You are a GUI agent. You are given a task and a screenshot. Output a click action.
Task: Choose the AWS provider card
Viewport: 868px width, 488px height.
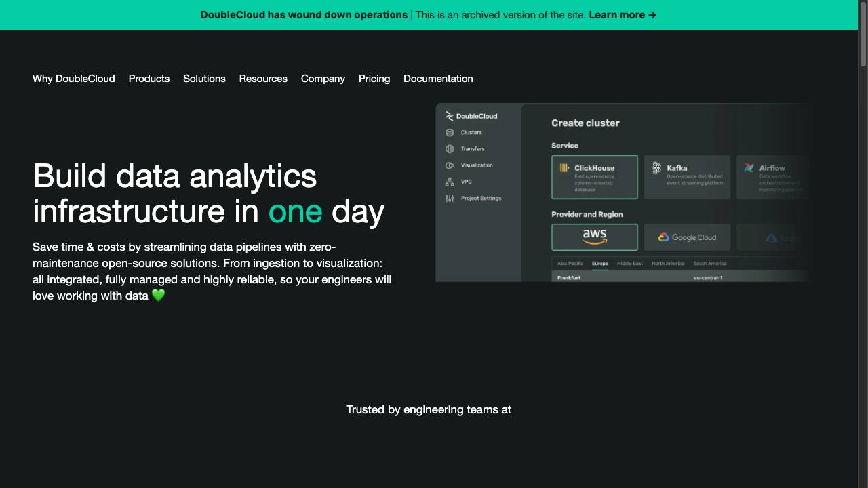click(x=595, y=237)
